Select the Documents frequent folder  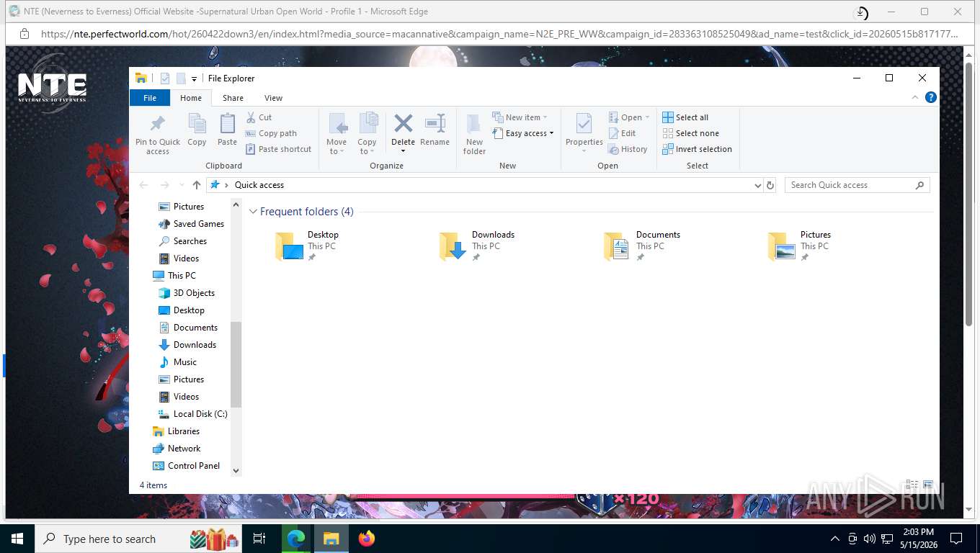click(642, 246)
